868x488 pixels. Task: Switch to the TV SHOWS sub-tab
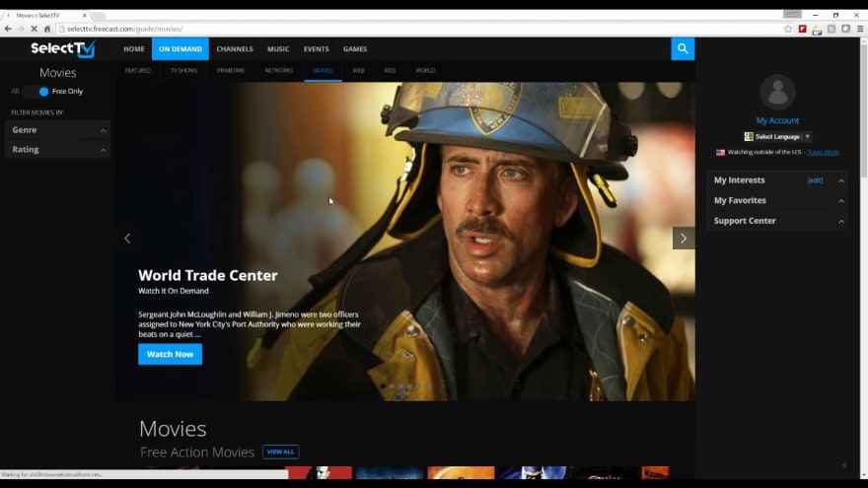[183, 71]
